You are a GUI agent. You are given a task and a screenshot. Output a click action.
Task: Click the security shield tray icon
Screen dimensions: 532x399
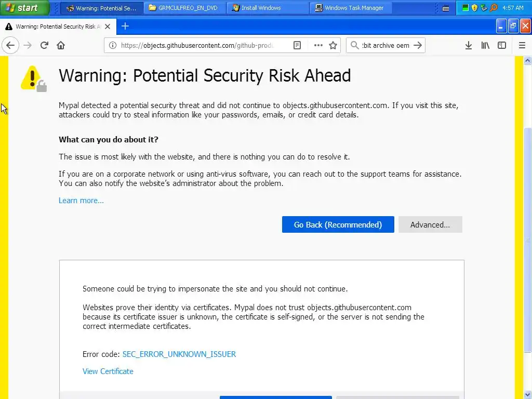(474, 8)
